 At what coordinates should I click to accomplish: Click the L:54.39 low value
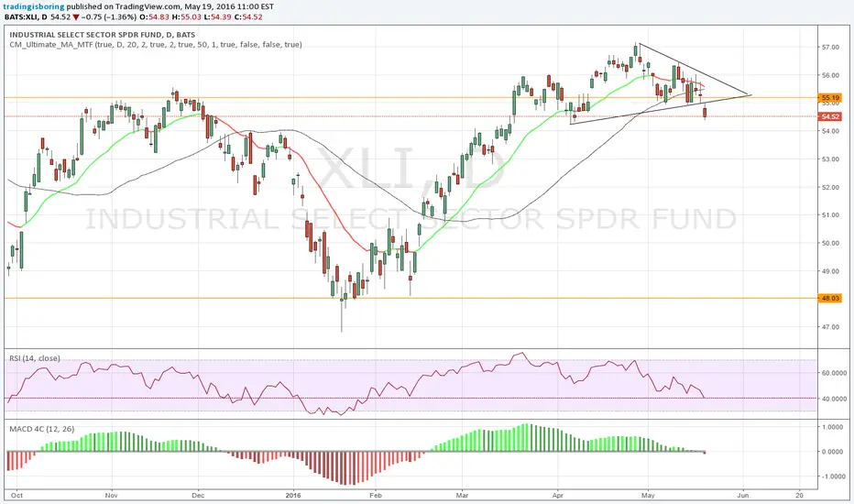point(217,16)
